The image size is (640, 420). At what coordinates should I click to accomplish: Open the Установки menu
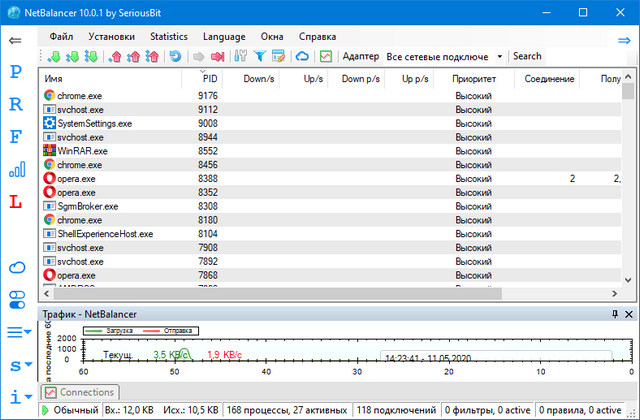(x=111, y=37)
